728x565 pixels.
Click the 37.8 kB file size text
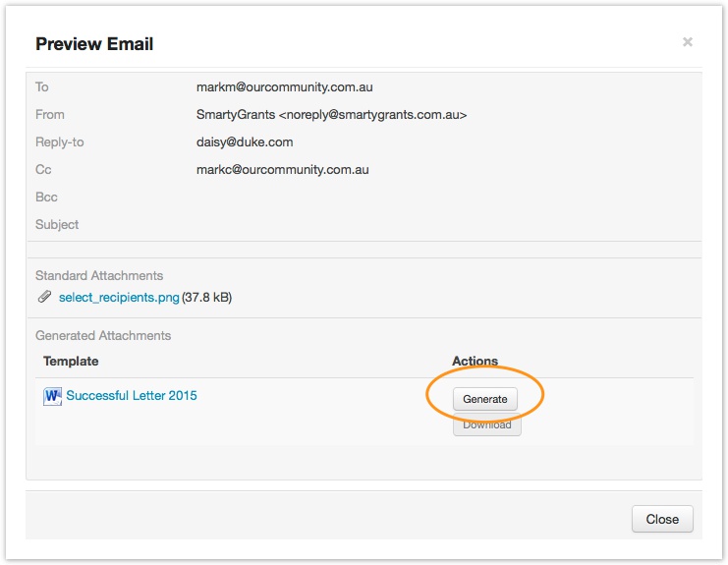pyautogui.click(x=207, y=297)
